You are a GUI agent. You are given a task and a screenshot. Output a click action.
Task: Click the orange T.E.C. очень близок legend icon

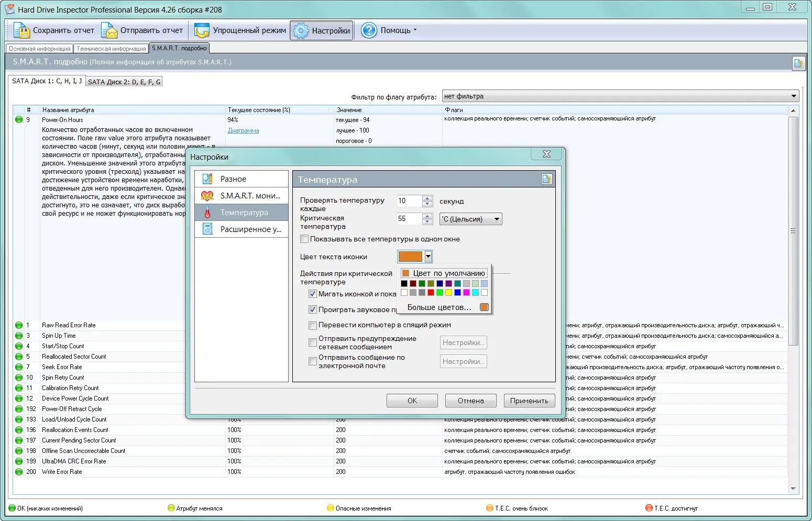(x=490, y=508)
